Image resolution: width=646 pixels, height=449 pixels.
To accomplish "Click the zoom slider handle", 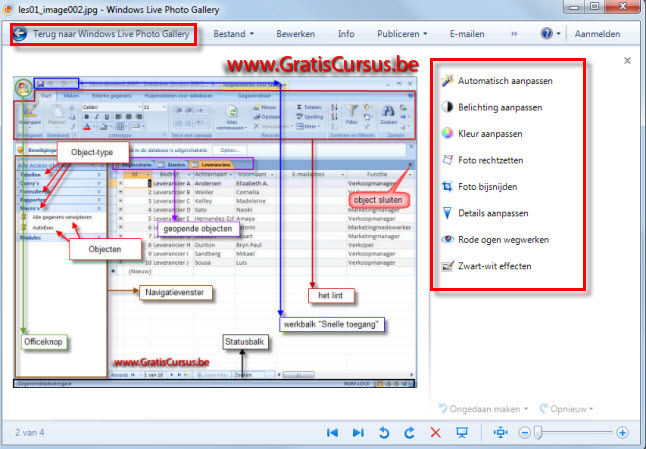I will tap(538, 433).
